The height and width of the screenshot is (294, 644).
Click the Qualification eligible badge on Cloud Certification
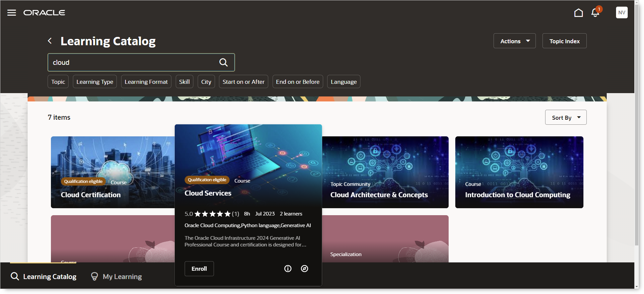pyautogui.click(x=83, y=182)
